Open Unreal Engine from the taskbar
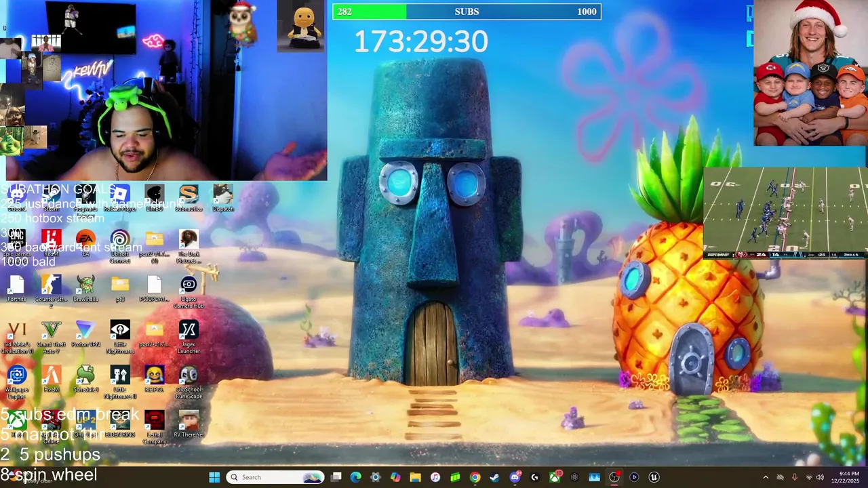The height and width of the screenshot is (488, 868). coord(654,477)
